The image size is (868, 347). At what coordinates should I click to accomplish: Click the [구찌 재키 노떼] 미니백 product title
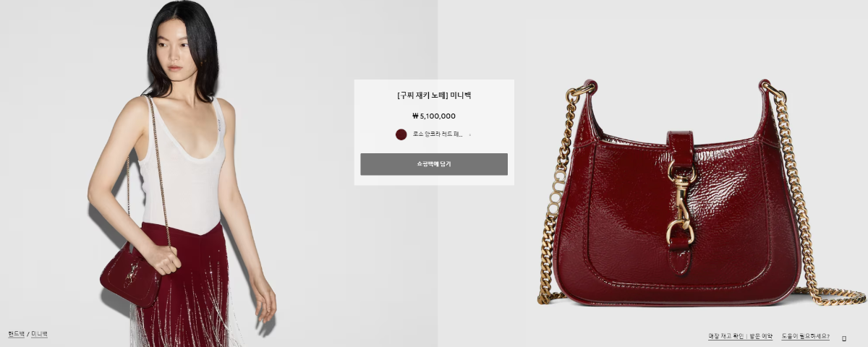coord(434,95)
